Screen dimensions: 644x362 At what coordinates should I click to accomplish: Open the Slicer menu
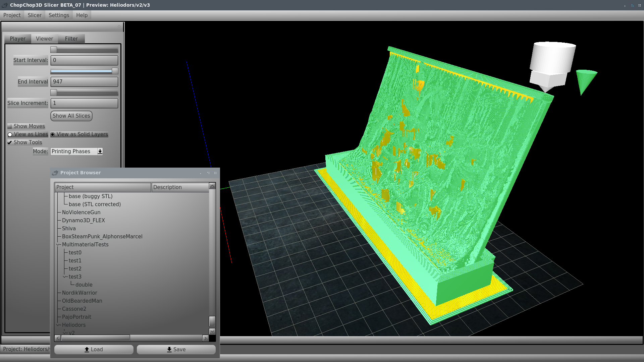tap(35, 15)
